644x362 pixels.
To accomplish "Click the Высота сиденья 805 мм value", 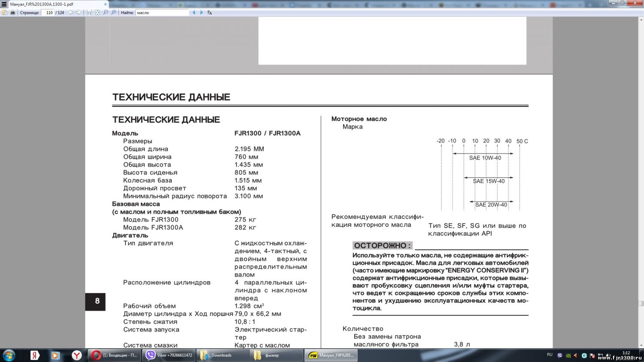I will (246, 172).
